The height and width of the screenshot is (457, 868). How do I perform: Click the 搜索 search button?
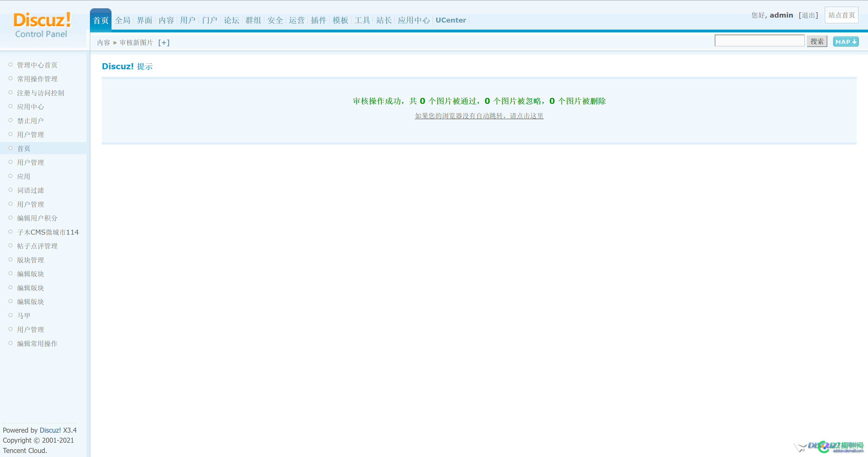[816, 42]
